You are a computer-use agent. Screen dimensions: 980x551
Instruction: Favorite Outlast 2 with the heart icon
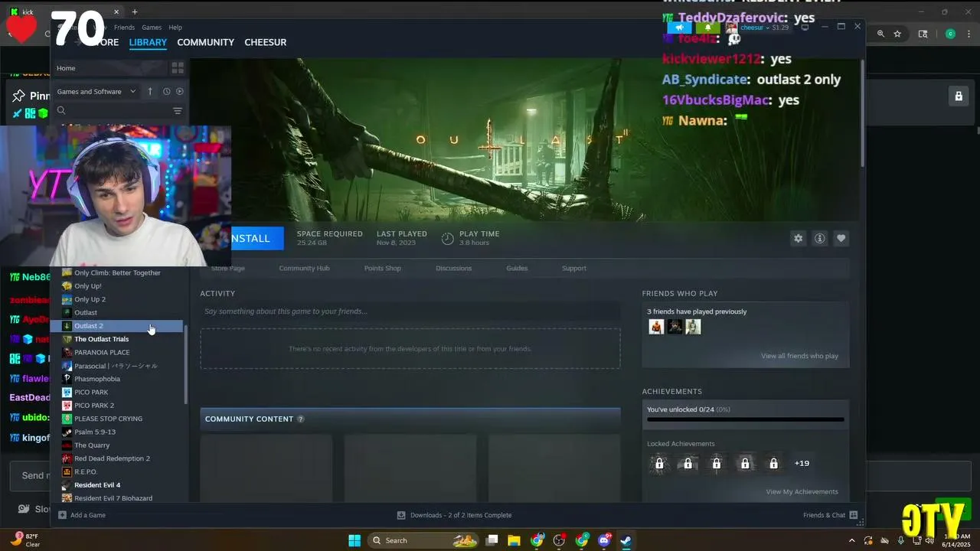tap(841, 239)
